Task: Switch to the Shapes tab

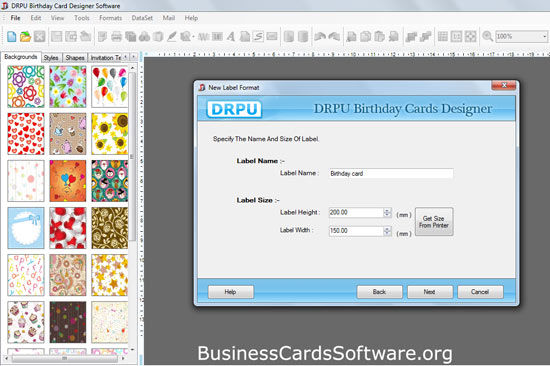Action: (75, 58)
